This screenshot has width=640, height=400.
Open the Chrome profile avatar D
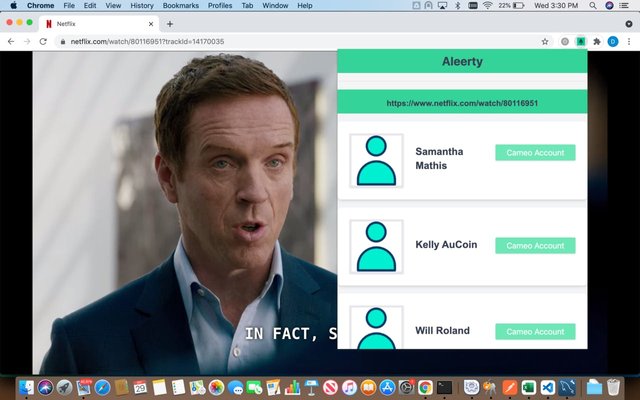(x=613, y=41)
